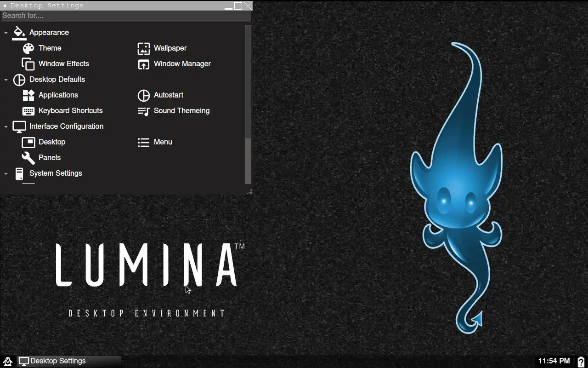Click the settings list vertical scrollbar

coord(248,105)
